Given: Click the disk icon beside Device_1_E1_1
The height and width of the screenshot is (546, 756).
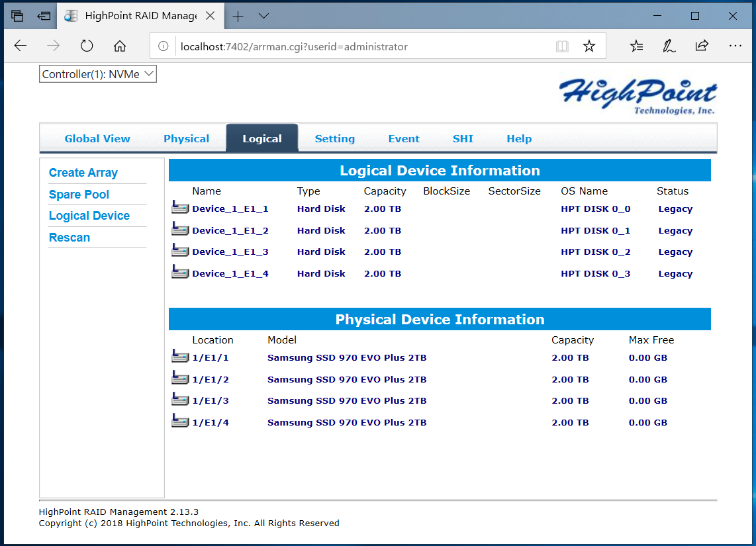Looking at the screenshot, I should [x=179, y=208].
